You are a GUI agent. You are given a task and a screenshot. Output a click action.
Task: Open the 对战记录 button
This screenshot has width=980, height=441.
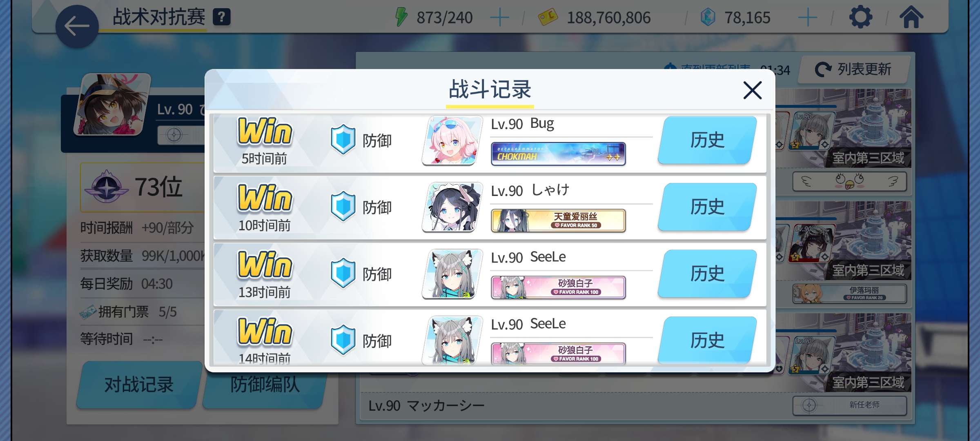pyautogui.click(x=139, y=385)
